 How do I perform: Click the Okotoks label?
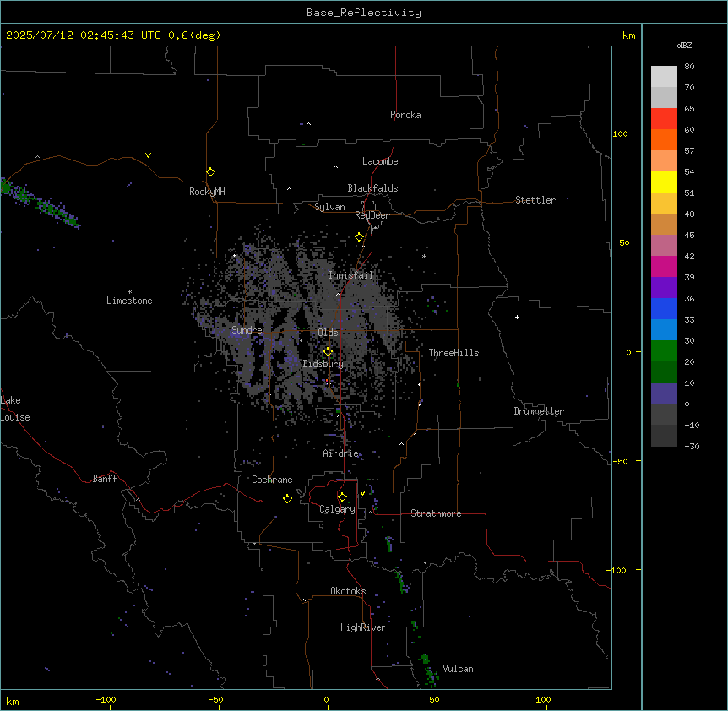pos(348,591)
